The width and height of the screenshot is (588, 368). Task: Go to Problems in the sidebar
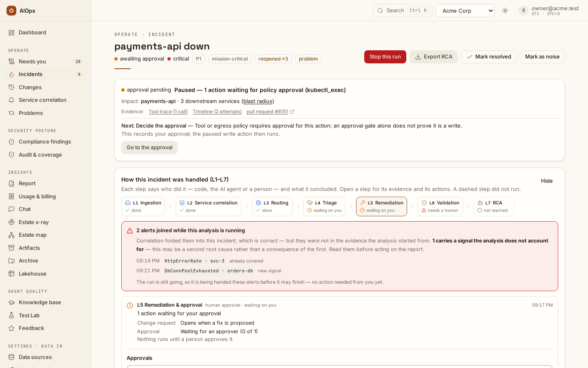pos(46,113)
